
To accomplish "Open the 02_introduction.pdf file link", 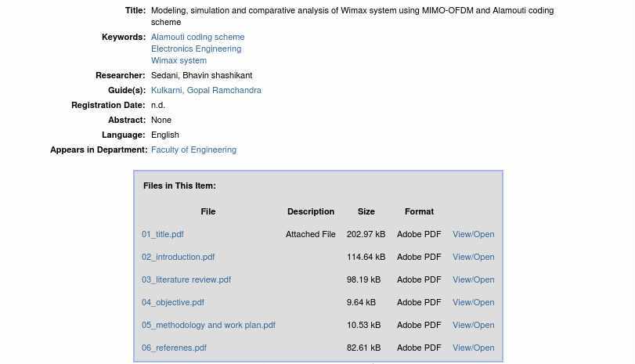I will pyautogui.click(x=178, y=257).
